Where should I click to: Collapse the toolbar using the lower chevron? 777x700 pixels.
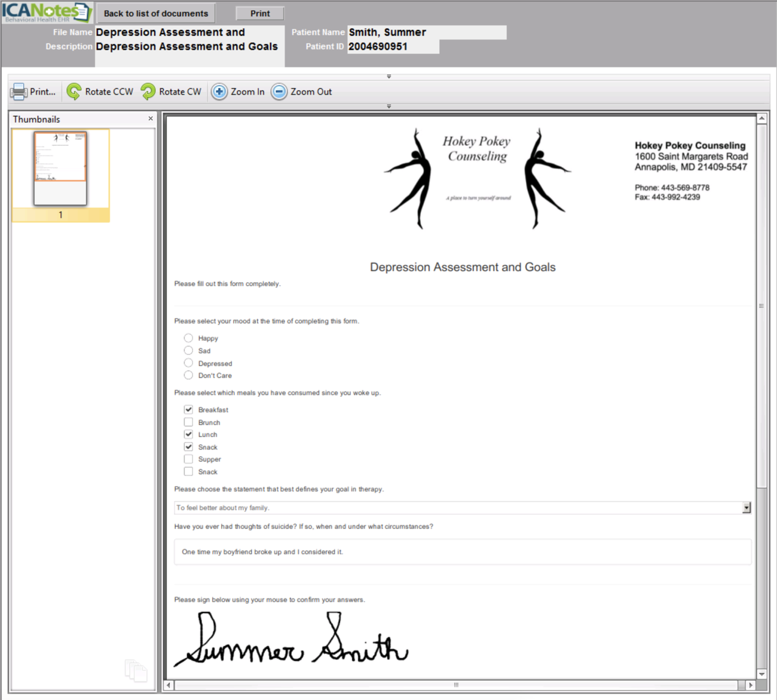(389, 106)
